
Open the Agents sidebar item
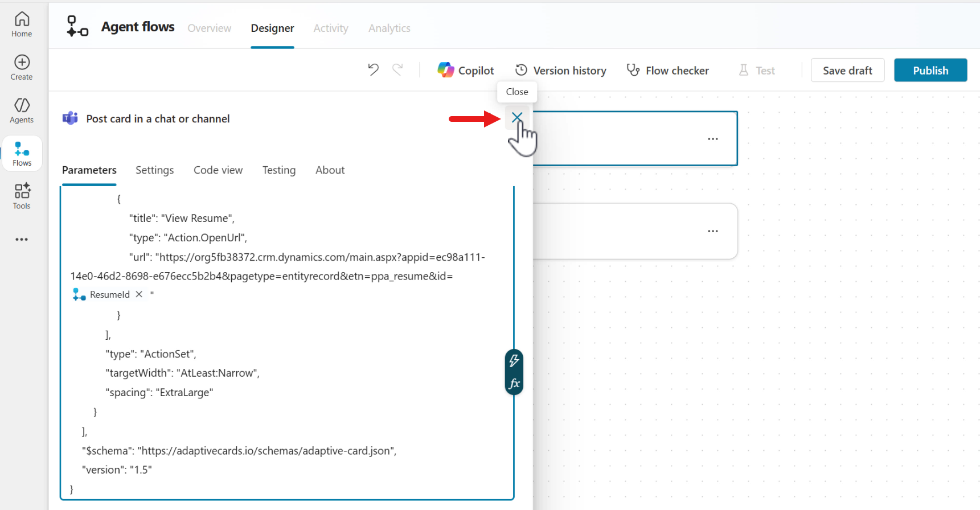pos(22,110)
